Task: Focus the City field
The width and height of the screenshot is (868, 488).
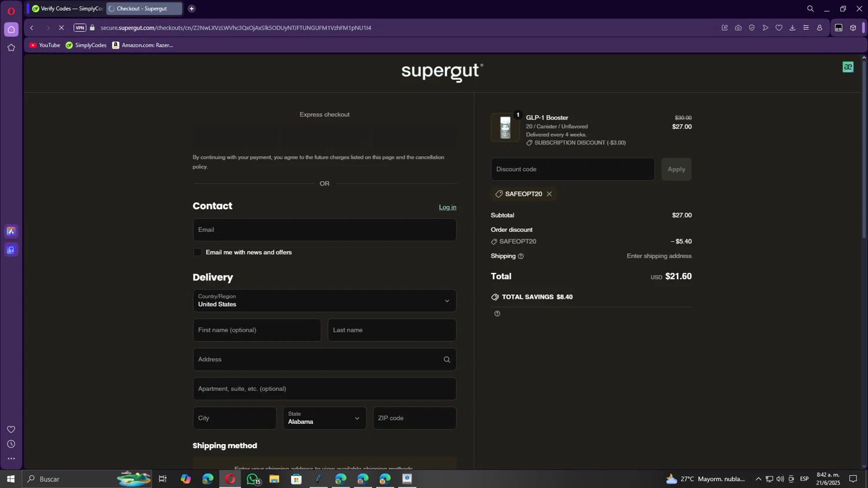Action: 234,418
